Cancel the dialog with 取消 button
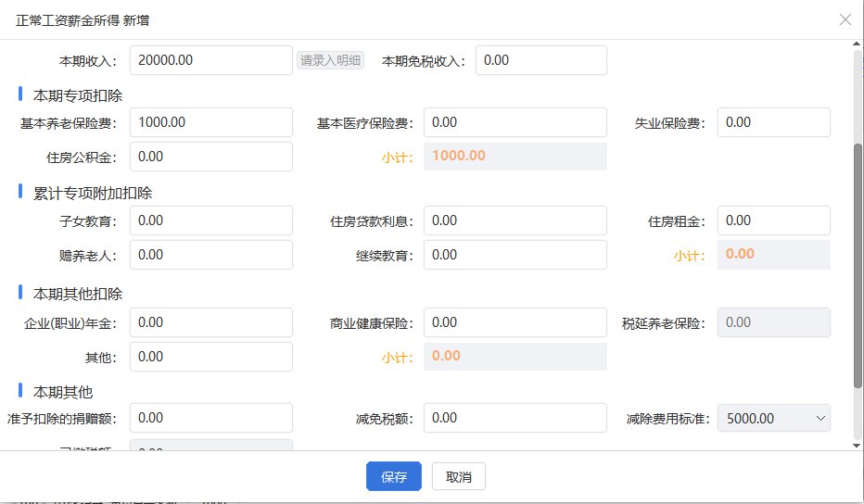The image size is (864, 504). pos(459,477)
